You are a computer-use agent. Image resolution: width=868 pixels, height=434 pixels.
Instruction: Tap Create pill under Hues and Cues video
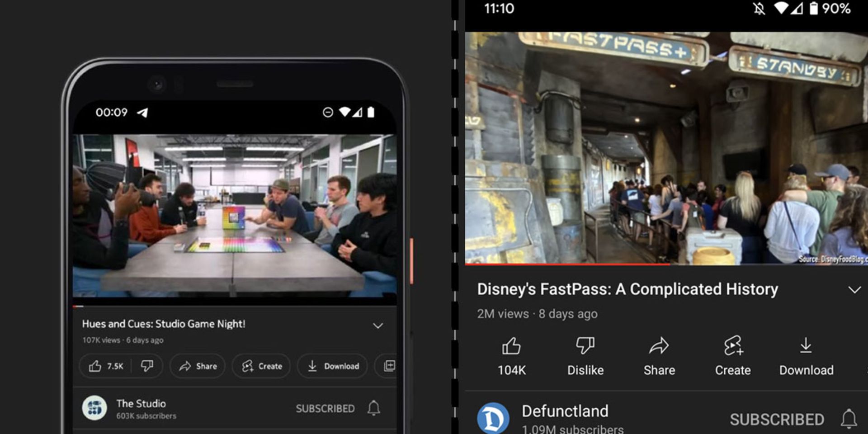pos(262,366)
